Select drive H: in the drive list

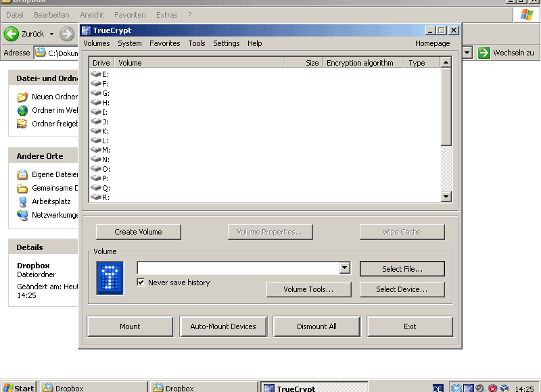(99, 103)
